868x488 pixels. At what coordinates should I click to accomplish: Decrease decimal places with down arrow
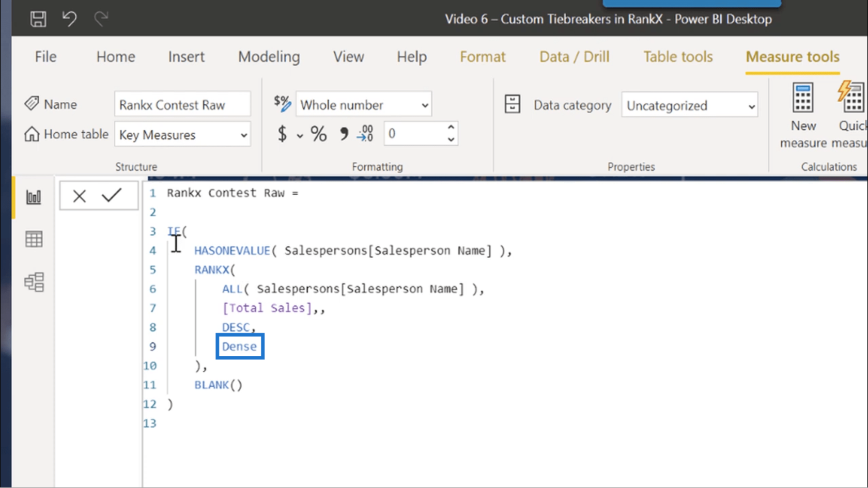coord(451,140)
